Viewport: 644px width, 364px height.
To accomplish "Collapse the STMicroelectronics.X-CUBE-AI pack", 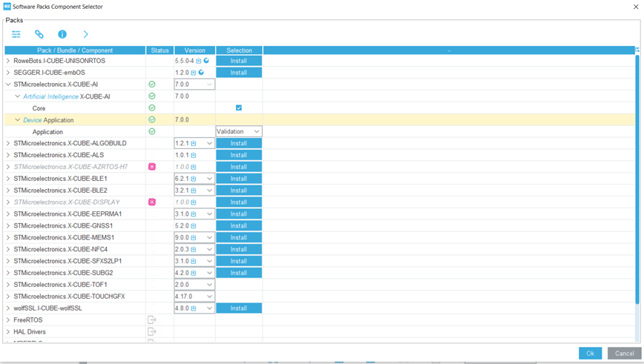I will click(8, 84).
